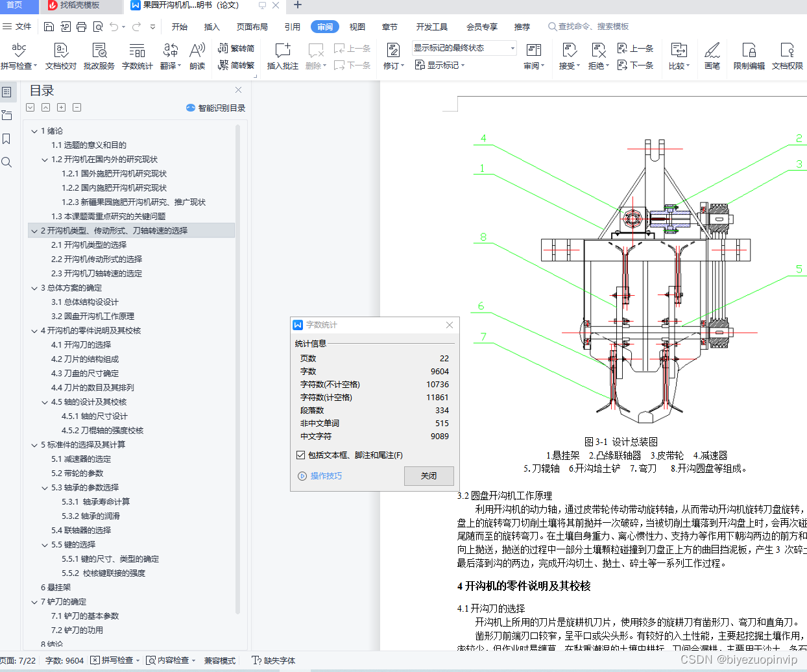The width and height of the screenshot is (807, 672).
Task: Switch to the 找稻壳模板 tab
Action: pos(80,5)
